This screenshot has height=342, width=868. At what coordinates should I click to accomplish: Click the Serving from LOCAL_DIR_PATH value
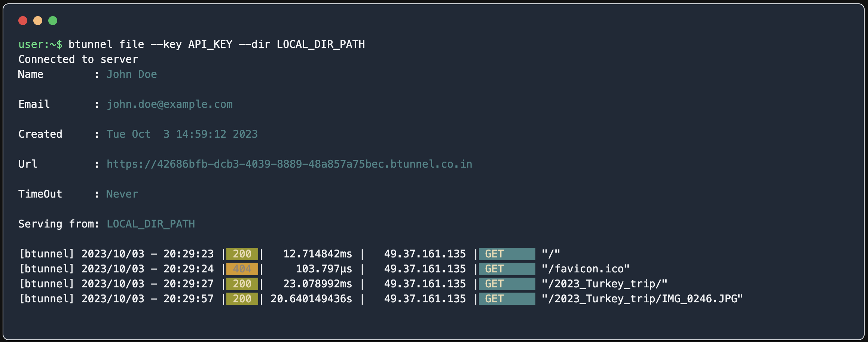(x=151, y=224)
